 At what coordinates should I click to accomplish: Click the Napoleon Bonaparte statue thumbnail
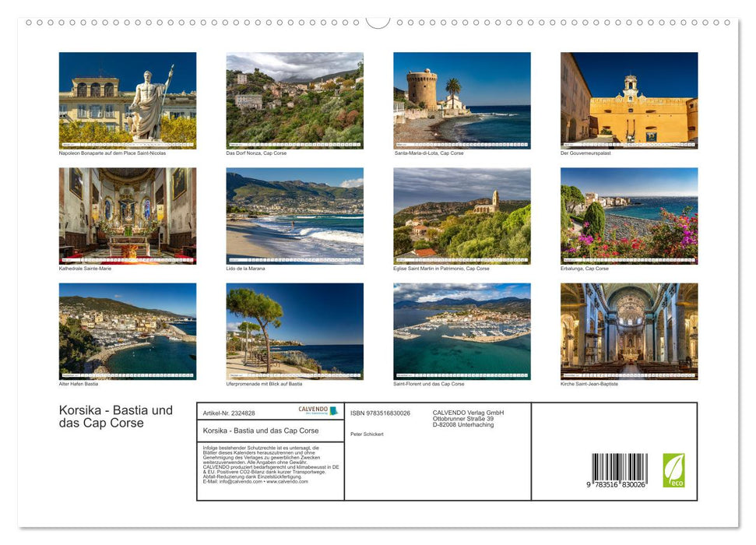127,100
